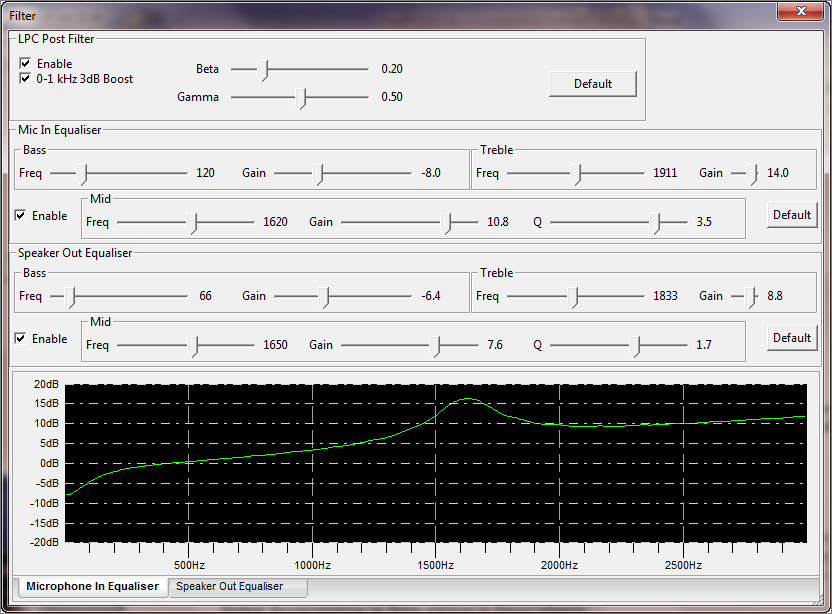The width and height of the screenshot is (832, 614).
Task: Toggle the 0-1 kHz 3dB Boost option
Action: [24, 78]
